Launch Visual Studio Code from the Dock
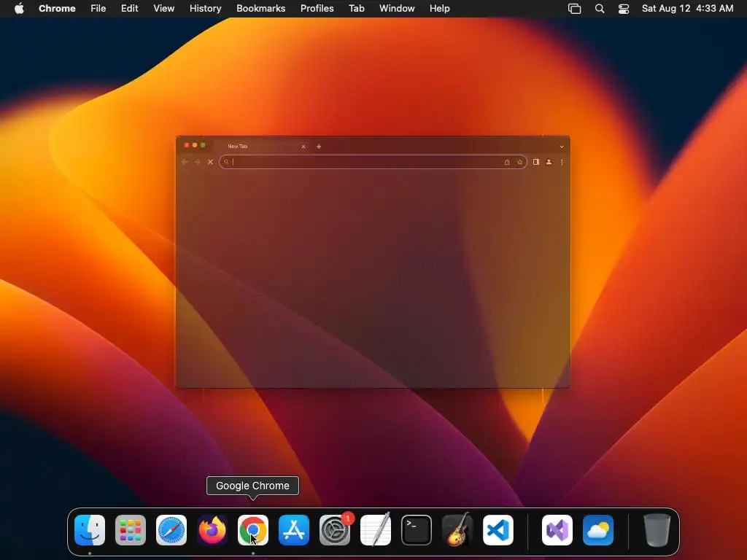 pyautogui.click(x=498, y=530)
